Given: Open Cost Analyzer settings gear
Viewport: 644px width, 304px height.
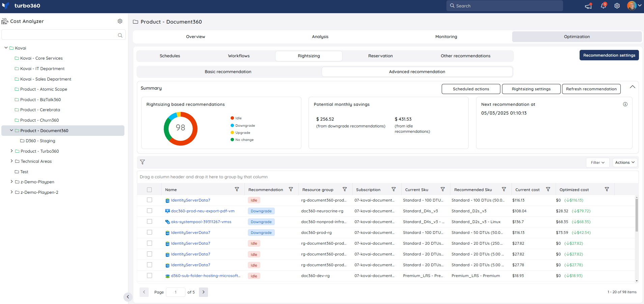Looking at the screenshot, I should (120, 21).
